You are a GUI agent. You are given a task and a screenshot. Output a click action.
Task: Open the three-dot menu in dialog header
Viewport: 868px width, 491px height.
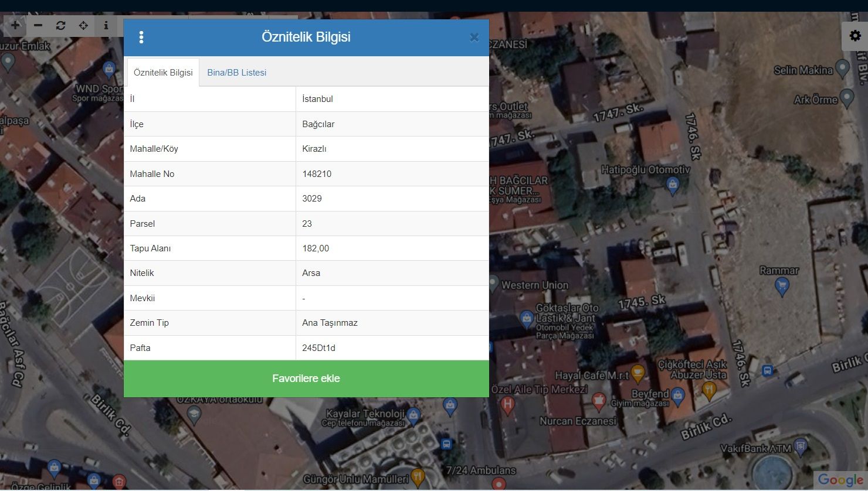141,37
